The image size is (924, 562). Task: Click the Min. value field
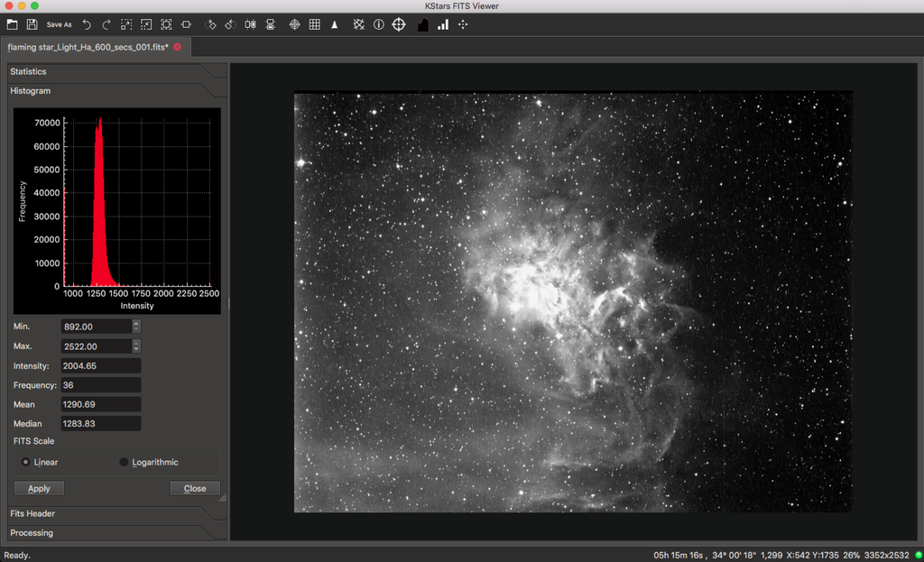pos(96,327)
